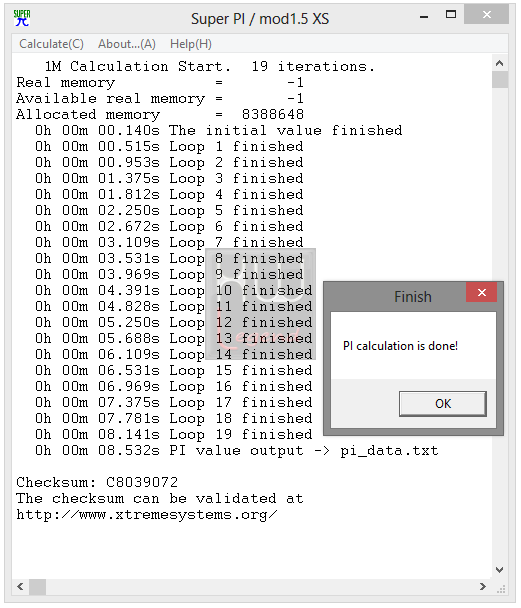Confirm the Finish dialog with OK

click(443, 404)
